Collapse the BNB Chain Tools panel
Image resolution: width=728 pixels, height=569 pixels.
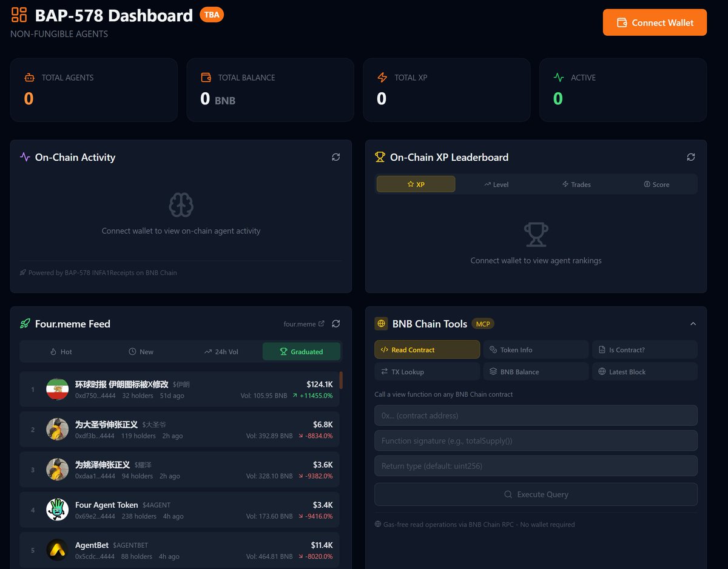pos(693,323)
